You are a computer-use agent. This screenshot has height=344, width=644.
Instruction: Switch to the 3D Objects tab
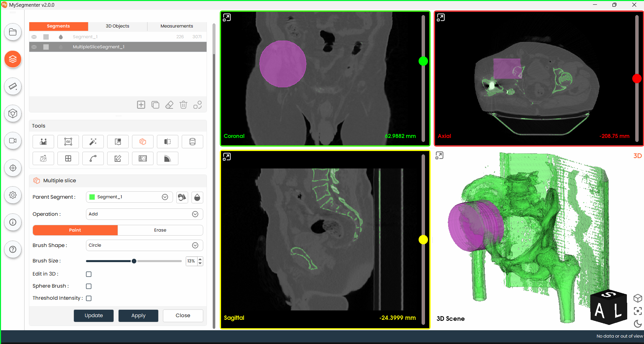118,26
